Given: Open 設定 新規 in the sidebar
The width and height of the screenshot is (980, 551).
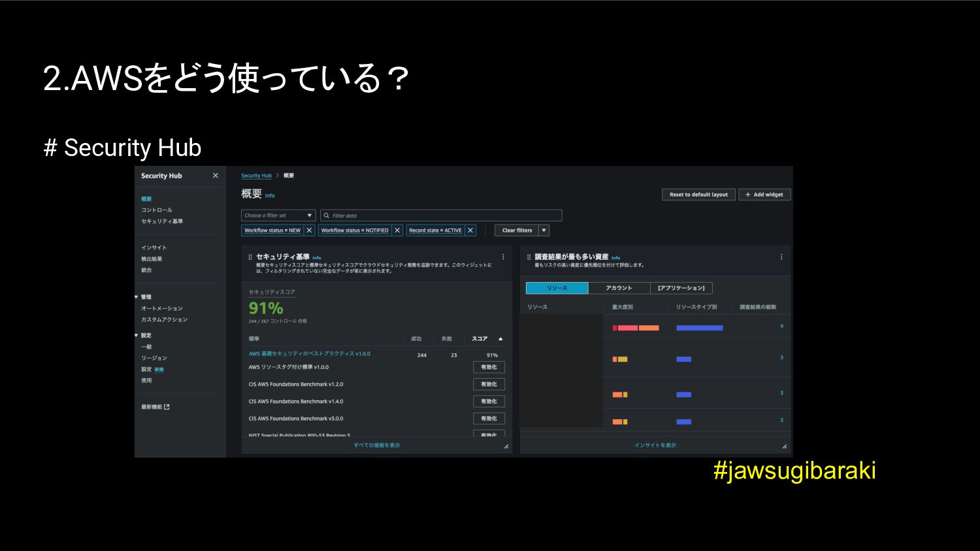Looking at the screenshot, I should pyautogui.click(x=153, y=370).
